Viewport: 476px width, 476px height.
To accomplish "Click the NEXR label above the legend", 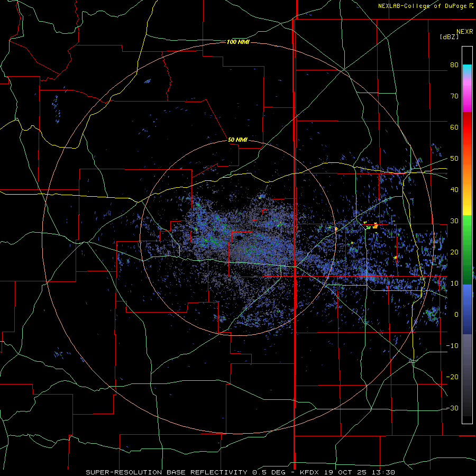I will (x=464, y=32).
